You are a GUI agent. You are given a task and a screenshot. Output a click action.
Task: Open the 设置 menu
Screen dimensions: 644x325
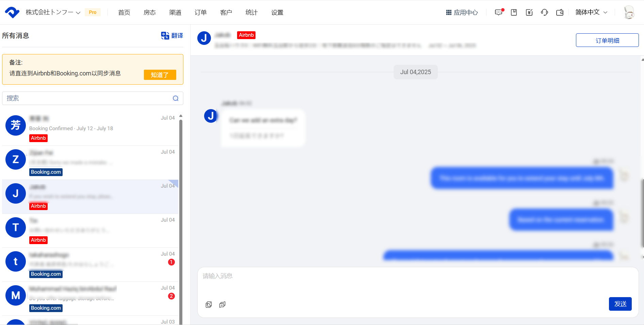(277, 13)
